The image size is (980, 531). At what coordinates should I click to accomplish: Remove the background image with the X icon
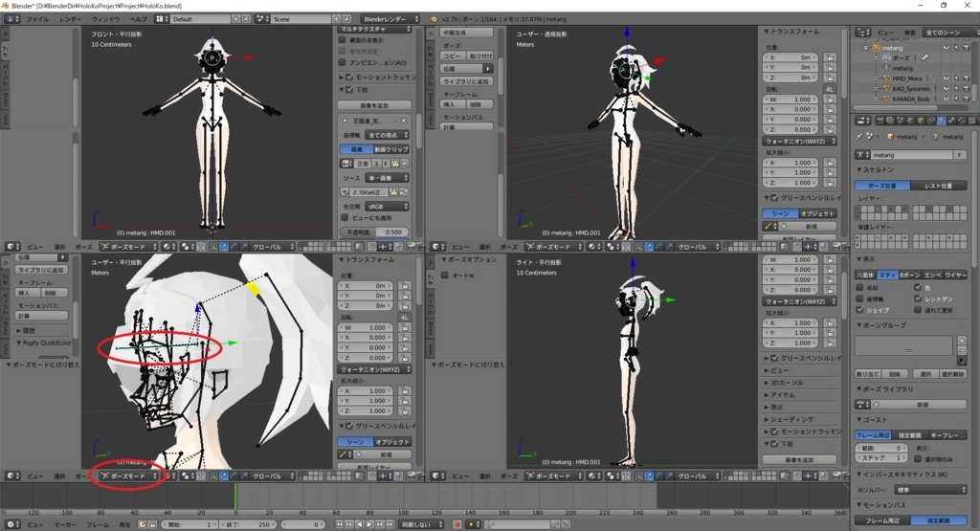pyautogui.click(x=403, y=121)
